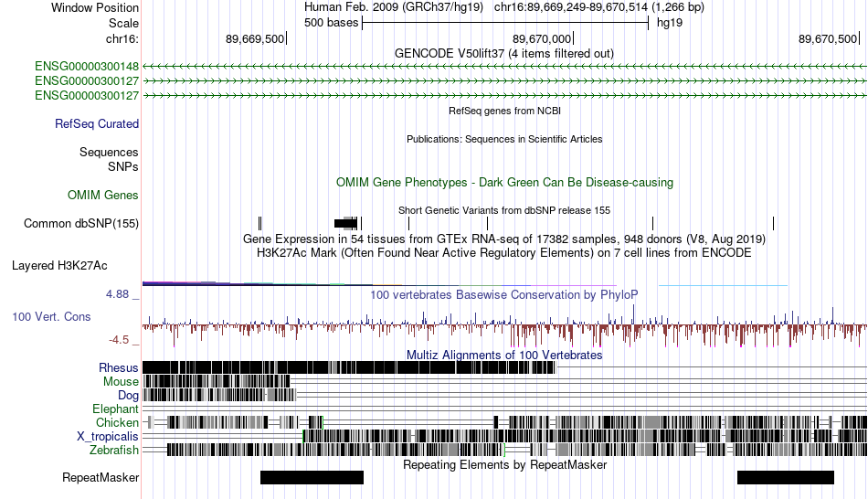The image size is (868, 499).
Task: Click the '500 bases' scale text
Action: pos(331,23)
